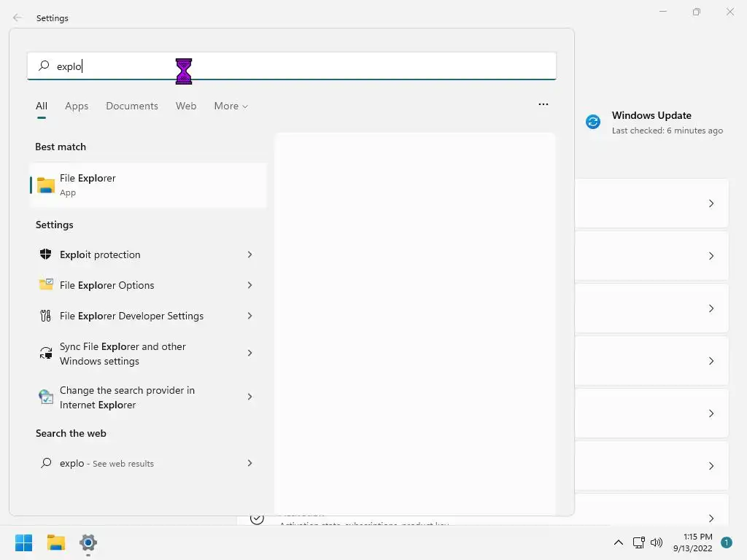Click the back arrow in Settings window
This screenshot has height=560, width=747.
[x=18, y=17]
